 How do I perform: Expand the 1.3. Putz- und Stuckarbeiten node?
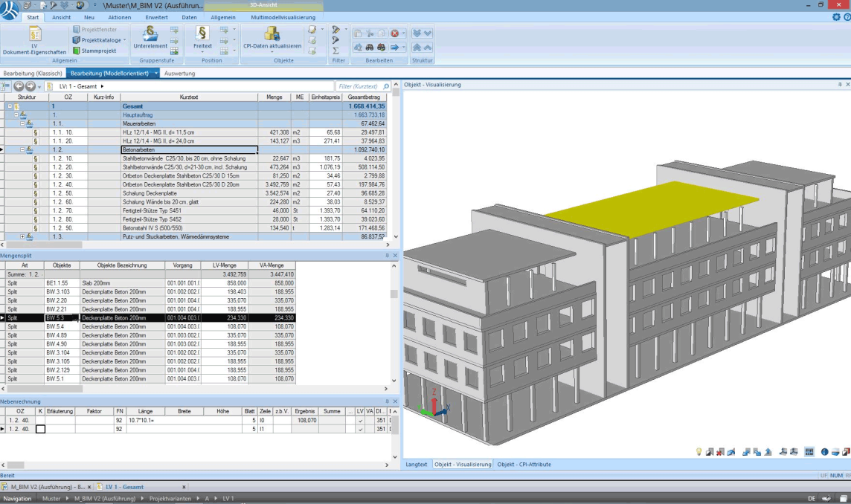coord(22,236)
